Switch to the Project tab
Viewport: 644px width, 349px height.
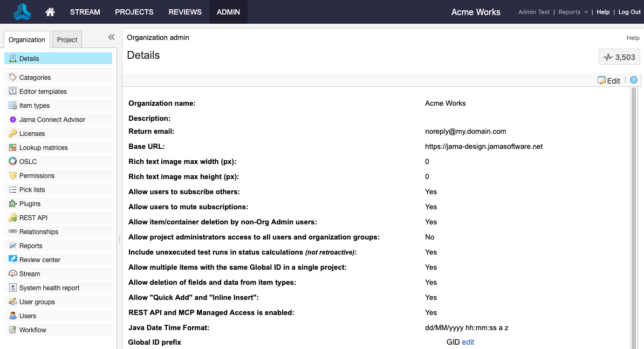pyautogui.click(x=67, y=39)
